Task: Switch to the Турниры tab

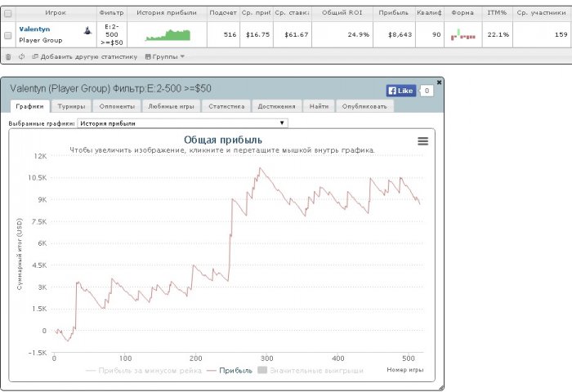Action: click(x=69, y=106)
